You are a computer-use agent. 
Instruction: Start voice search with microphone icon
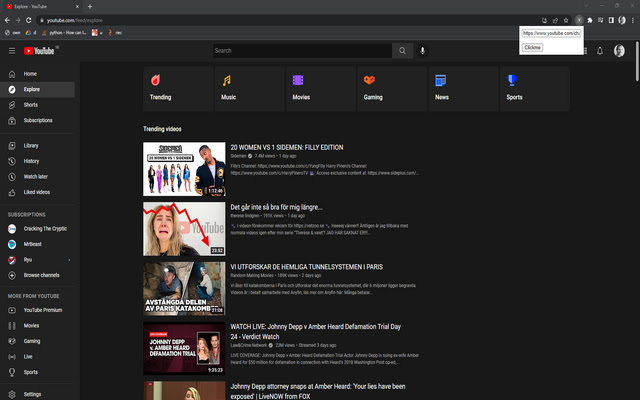422,51
